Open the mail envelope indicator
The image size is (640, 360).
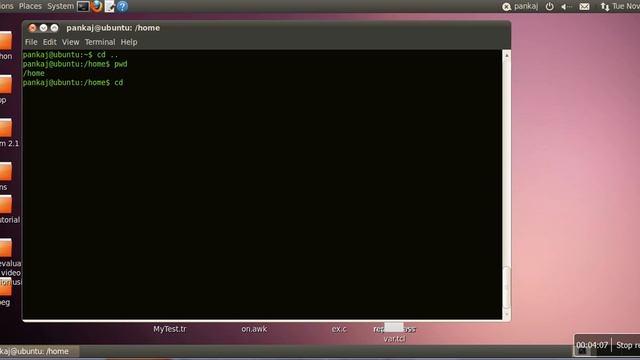coord(584,7)
